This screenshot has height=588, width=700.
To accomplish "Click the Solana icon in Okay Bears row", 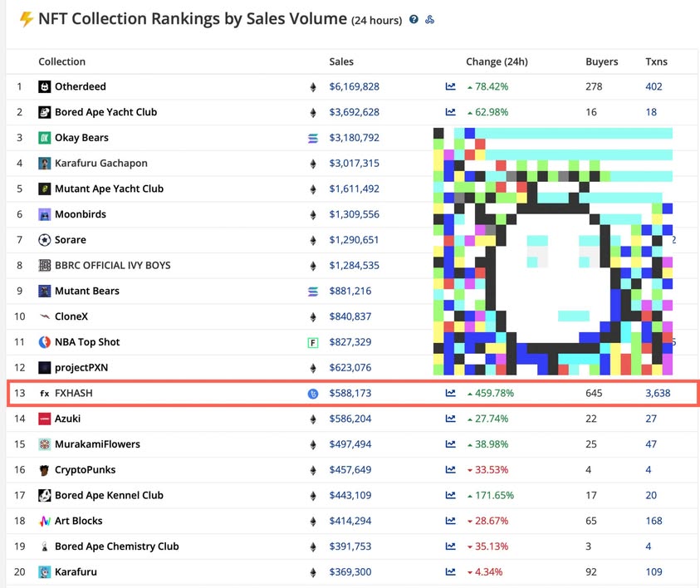I will (x=313, y=139).
